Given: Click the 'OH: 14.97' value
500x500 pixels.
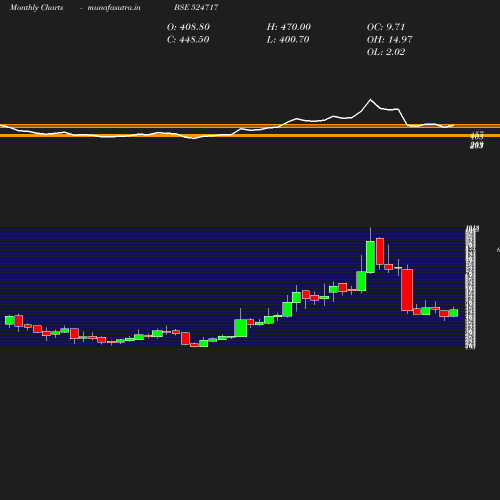Looking at the screenshot, I should click(389, 40).
